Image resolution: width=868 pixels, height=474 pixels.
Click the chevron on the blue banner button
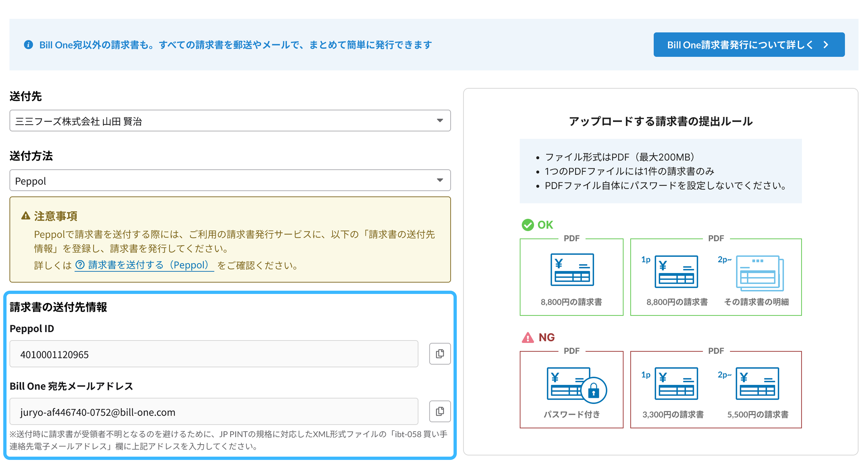826,45
